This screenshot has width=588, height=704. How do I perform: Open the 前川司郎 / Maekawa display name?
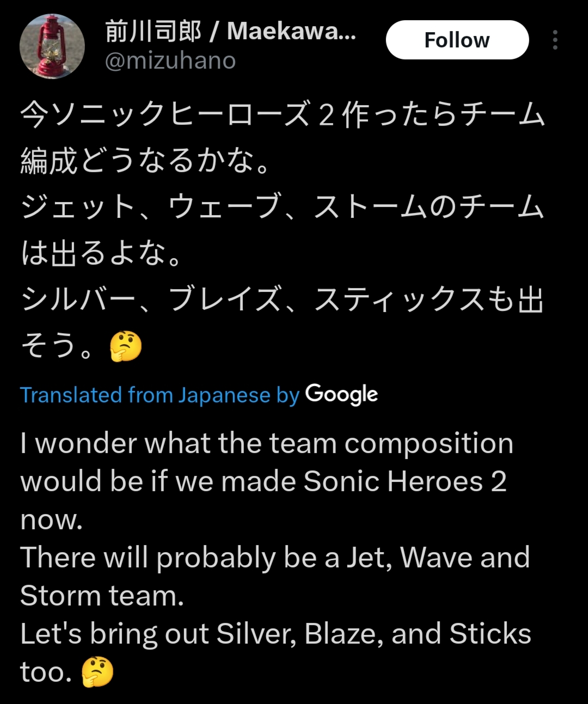point(230,31)
